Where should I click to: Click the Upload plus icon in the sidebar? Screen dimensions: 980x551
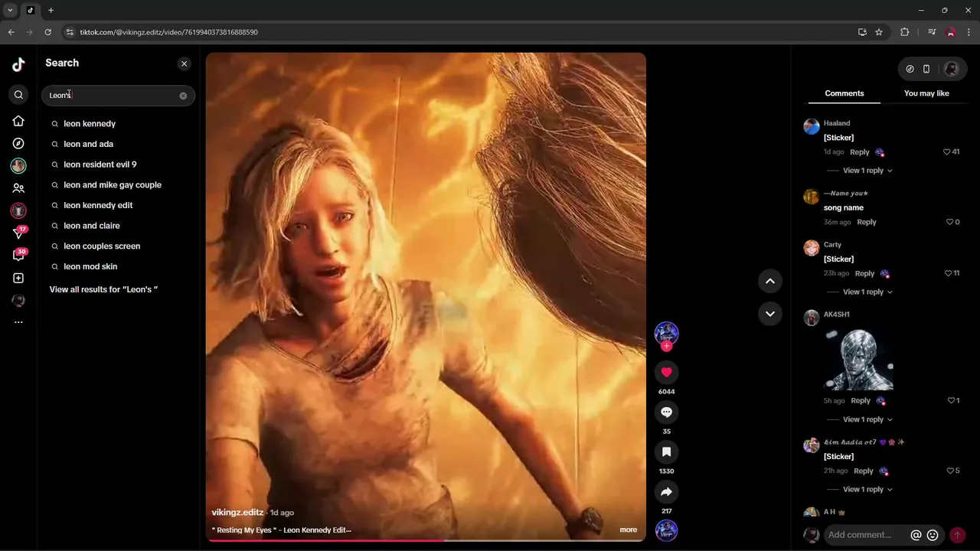(x=18, y=279)
